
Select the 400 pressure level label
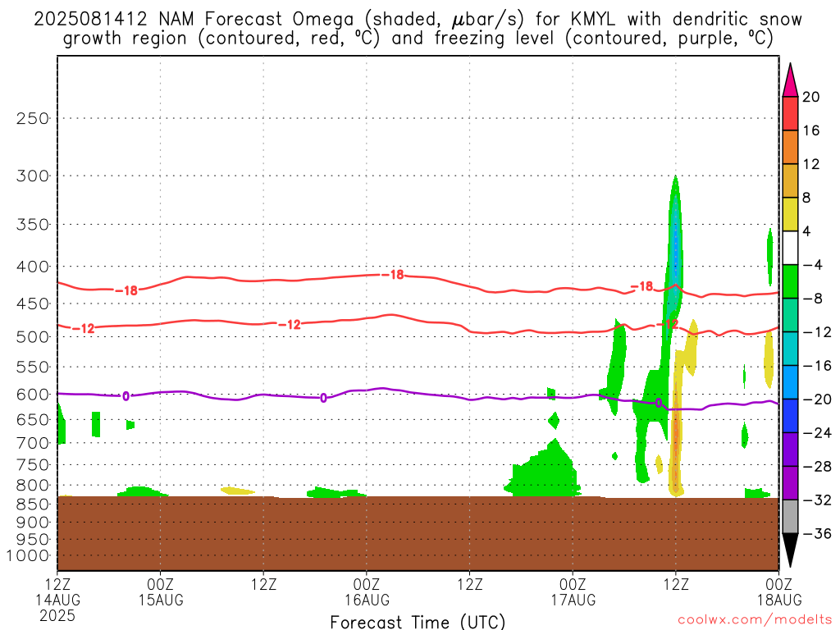pyautogui.click(x=33, y=267)
